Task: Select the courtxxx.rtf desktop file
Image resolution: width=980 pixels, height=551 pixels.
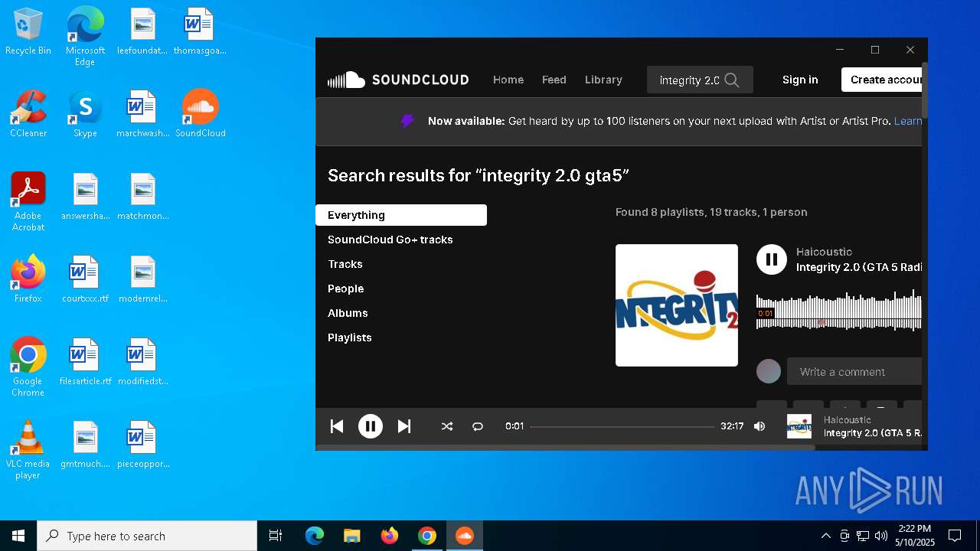Action: (85, 279)
